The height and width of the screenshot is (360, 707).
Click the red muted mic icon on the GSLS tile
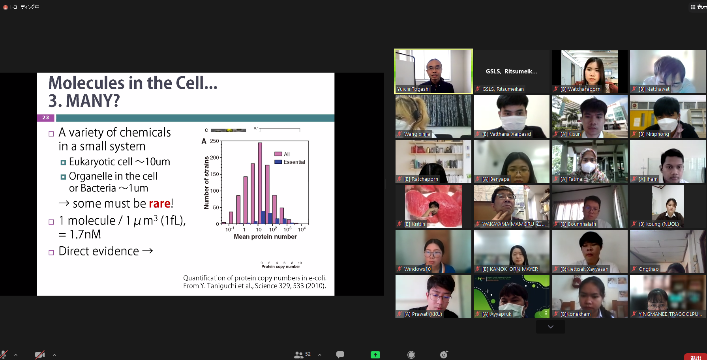[478, 89]
